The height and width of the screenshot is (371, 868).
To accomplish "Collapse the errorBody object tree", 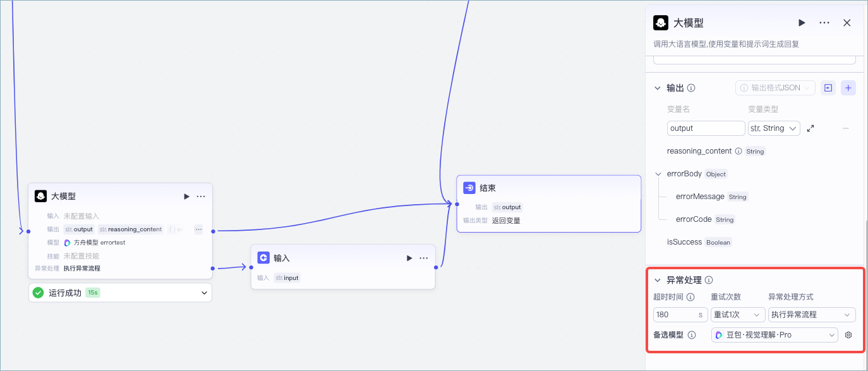I will coord(658,174).
